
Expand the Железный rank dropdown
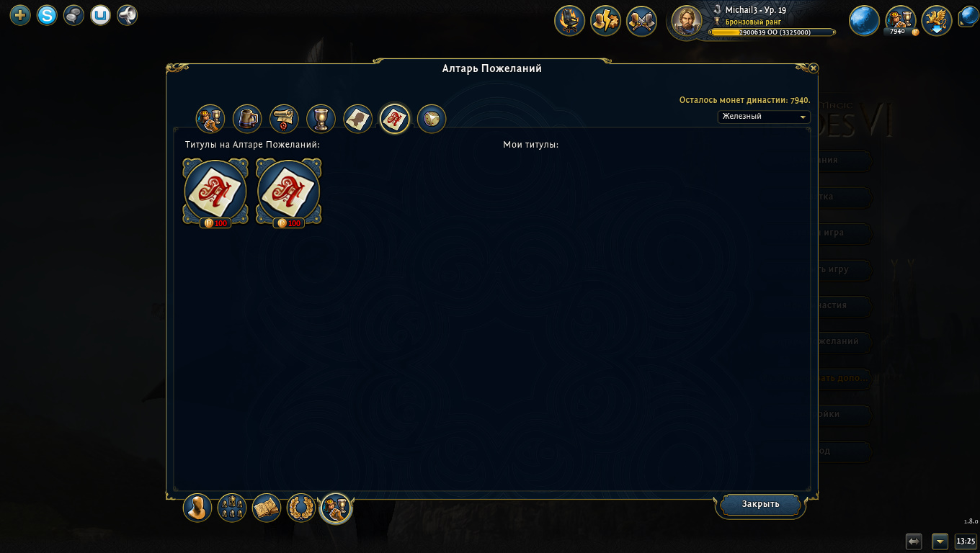pos(764,117)
